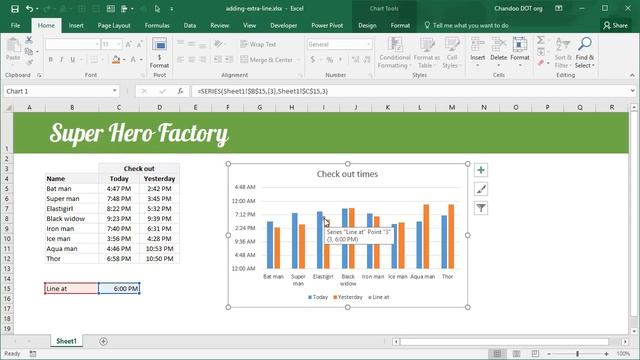Add a new sheet with plus icon
The image size is (640, 360).
click(x=103, y=341)
